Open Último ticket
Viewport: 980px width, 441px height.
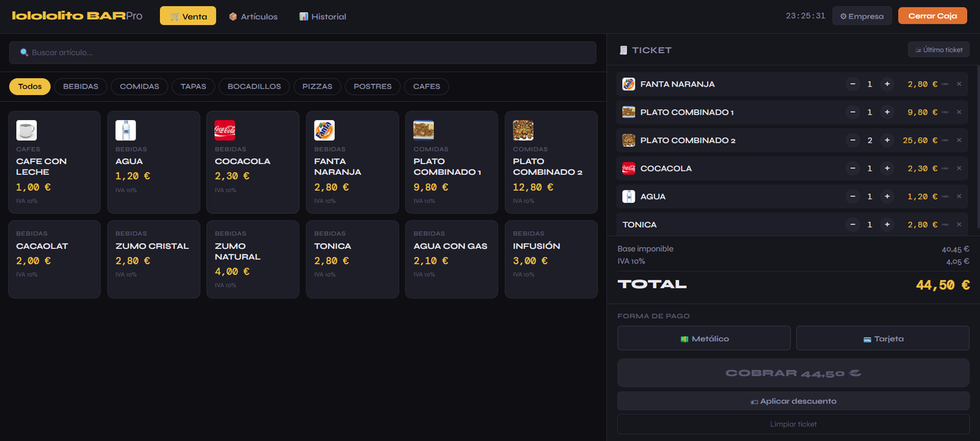pyautogui.click(x=939, y=50)
